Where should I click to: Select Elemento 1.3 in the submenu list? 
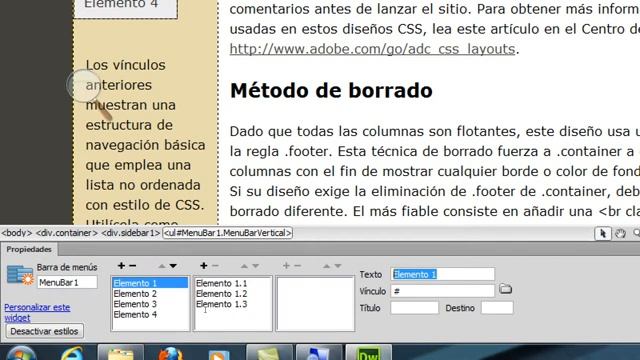click(x=233, y=304)
